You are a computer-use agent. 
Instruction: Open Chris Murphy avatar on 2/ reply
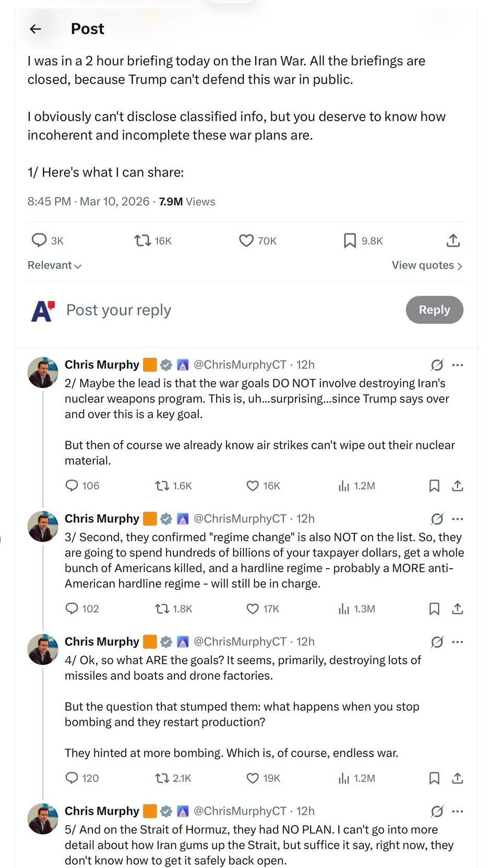43,372
